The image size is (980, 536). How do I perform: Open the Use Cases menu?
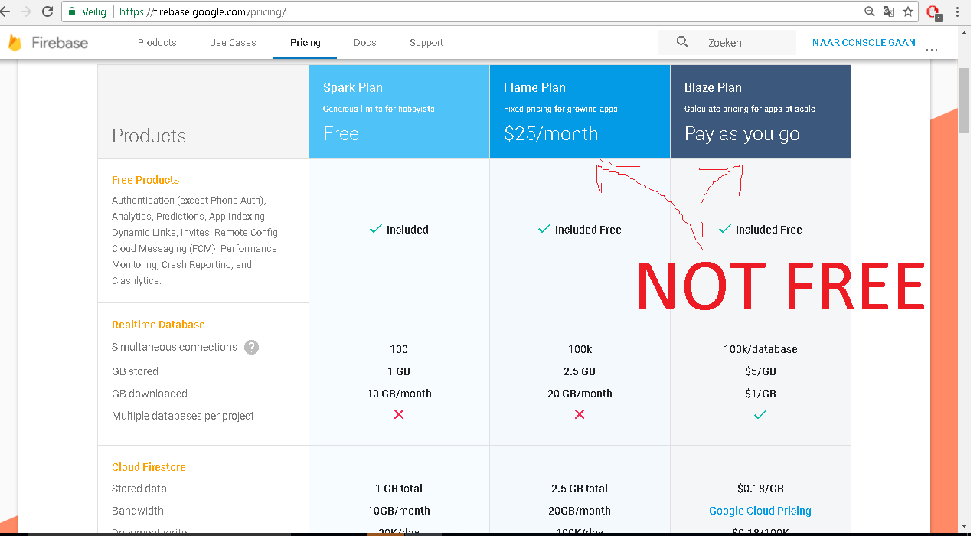233,43
